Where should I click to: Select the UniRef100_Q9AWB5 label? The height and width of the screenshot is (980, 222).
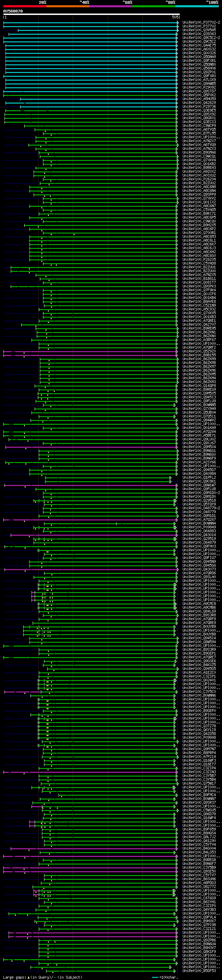coord(199,83)
